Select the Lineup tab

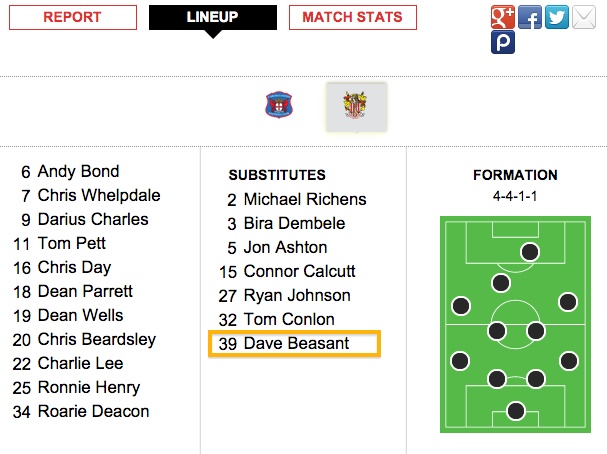(212, 17)
